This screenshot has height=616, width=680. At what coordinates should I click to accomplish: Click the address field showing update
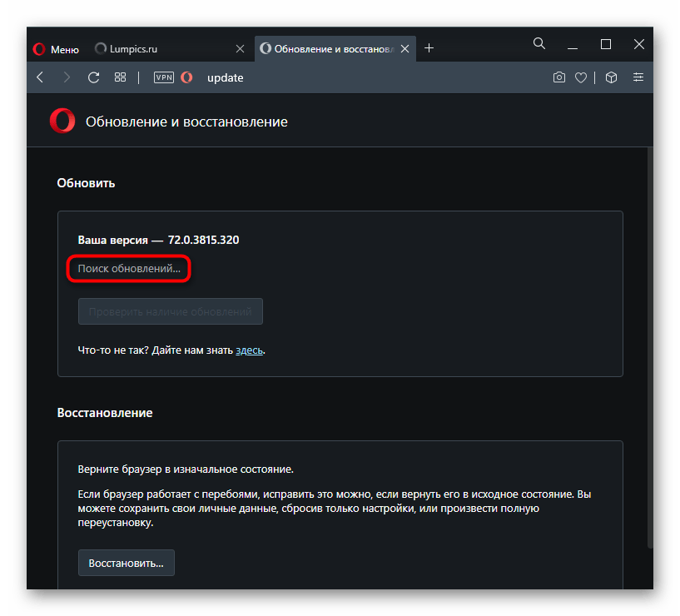(333, 77)
